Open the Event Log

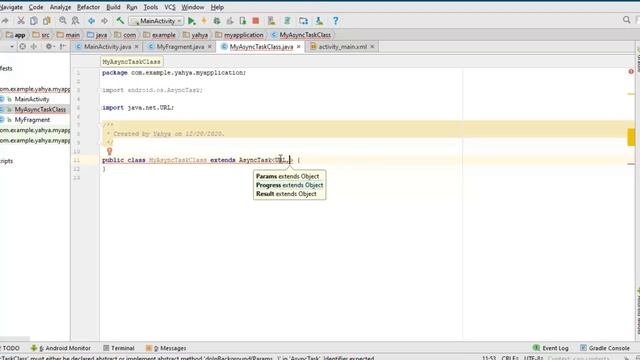(551, 348)
